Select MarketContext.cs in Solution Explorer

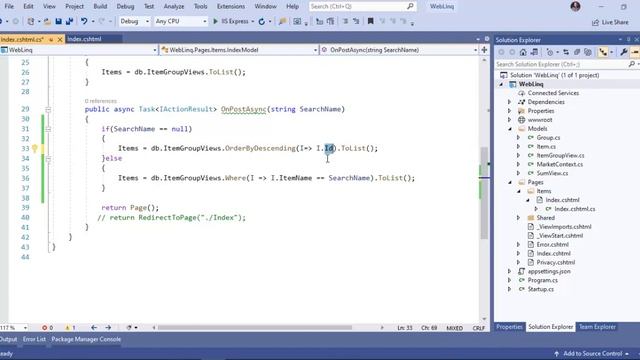tap(559, 164)
